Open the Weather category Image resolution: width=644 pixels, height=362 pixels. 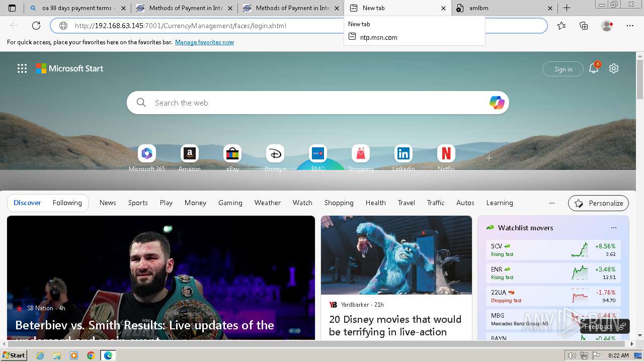[x=268, y=203]
